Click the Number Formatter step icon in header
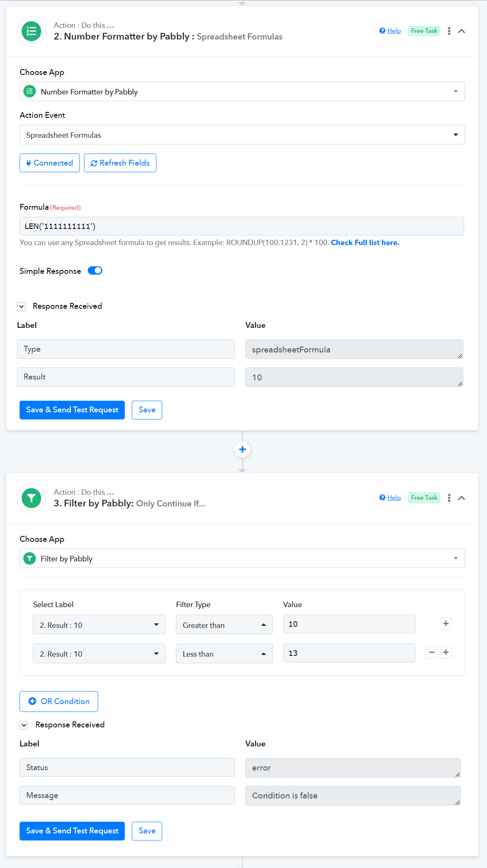 pos(31,31)
